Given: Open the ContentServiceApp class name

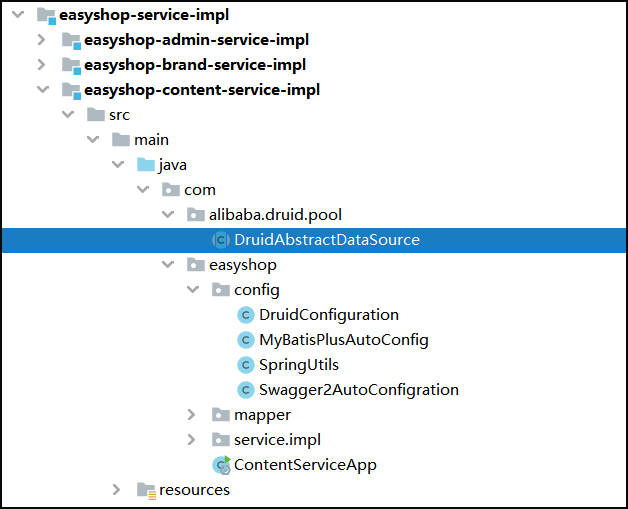Looking at the screenshot, I should click(x=305, y=465).
